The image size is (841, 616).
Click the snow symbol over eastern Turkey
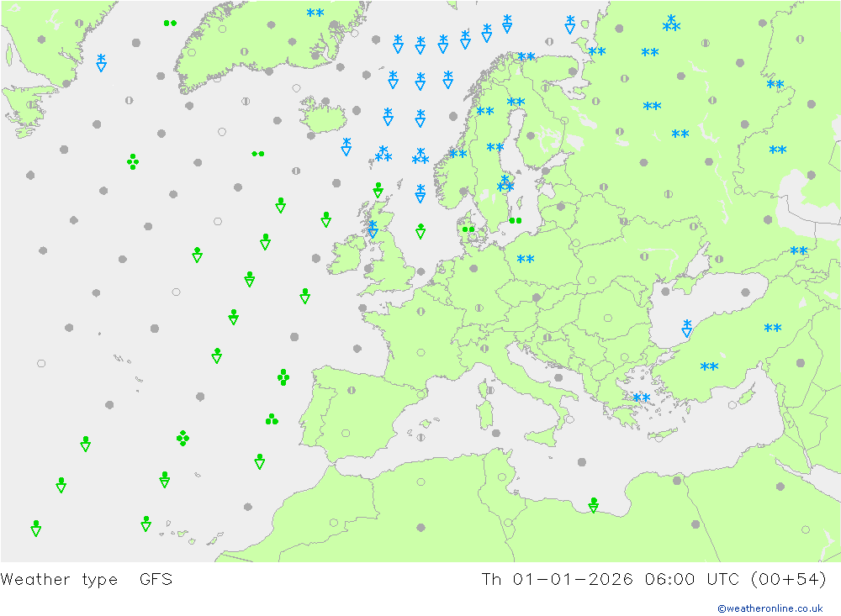[773, 328]
